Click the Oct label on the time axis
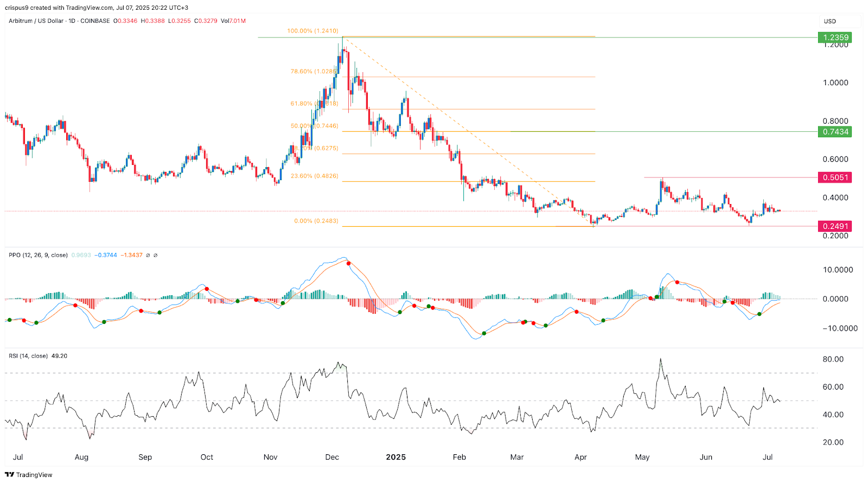868x483 pixels. 207,457
